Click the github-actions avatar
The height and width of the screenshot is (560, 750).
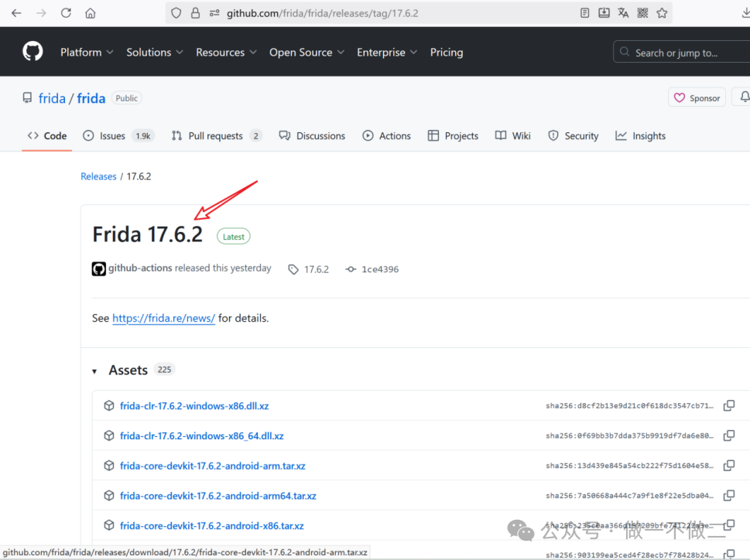click(98, 268)
